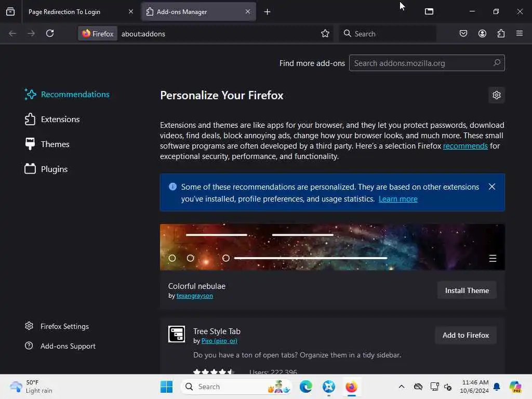
Task: Click the taskbar Search box
Action: (237, 387)
